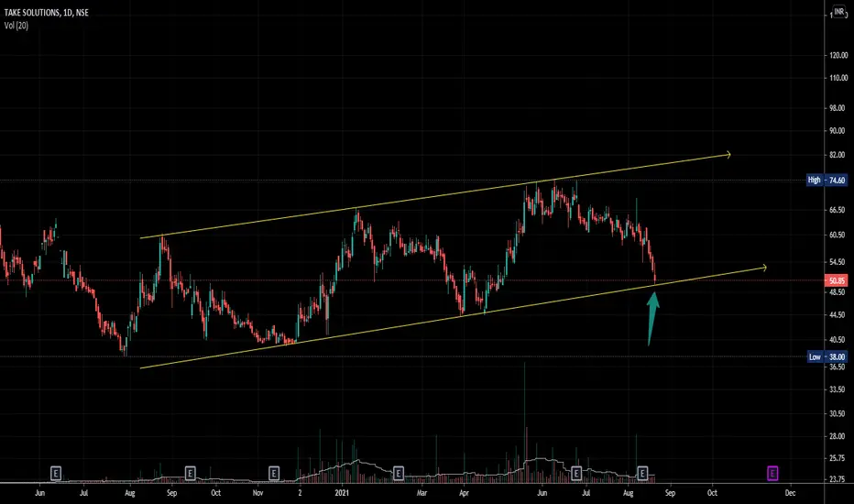Click the 2021 year label on time axis
This screenshot has height=504, width=854.
342,493
